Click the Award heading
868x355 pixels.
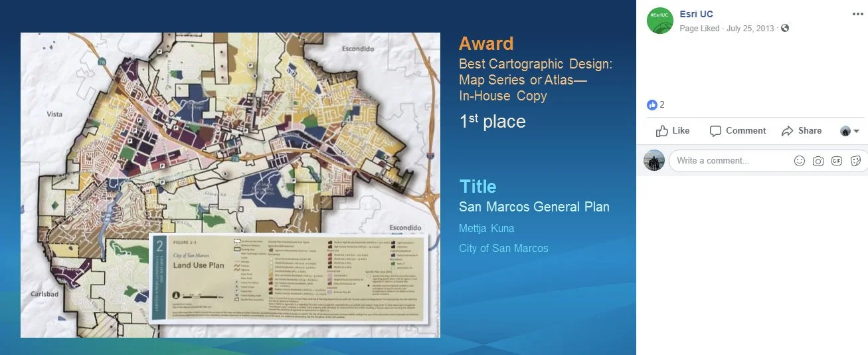pyautogui.click(x=486, y=44)
